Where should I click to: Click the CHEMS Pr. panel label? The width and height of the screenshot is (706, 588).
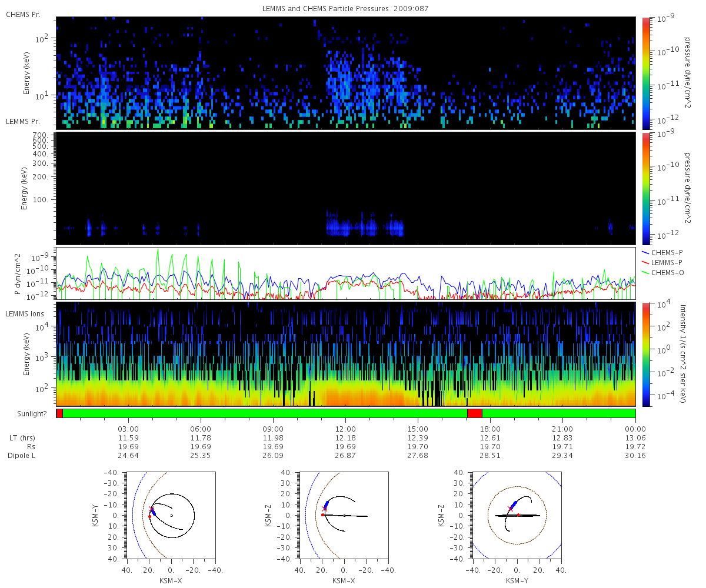pos(23,14)
